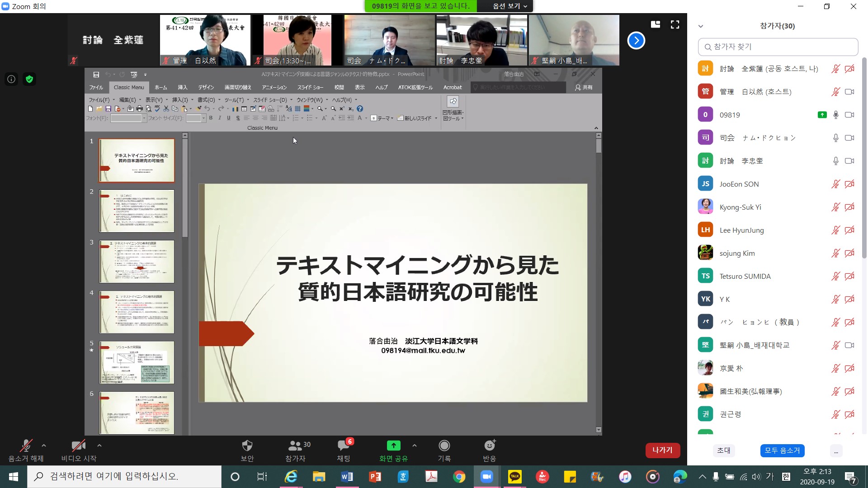Toggle the Participants panel button
The height and width of the screenshot is (488, 868).
tap(295, 446)
